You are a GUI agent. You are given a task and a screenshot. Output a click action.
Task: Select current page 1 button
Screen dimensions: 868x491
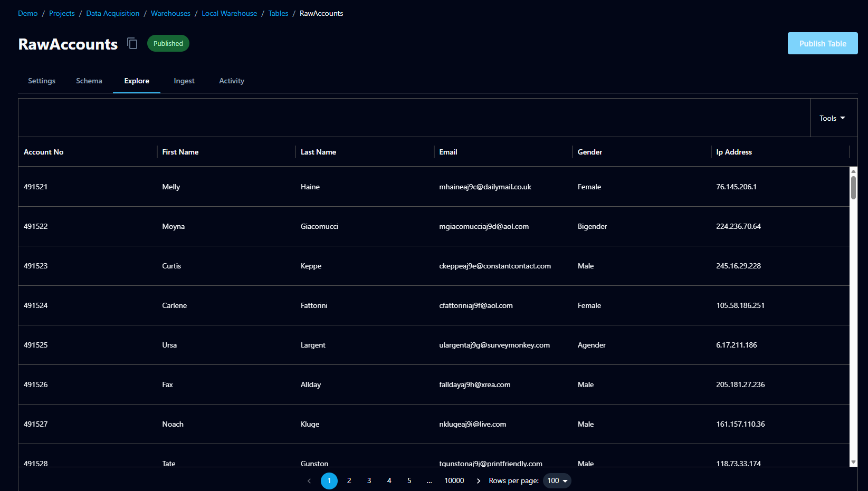(329, 481)
